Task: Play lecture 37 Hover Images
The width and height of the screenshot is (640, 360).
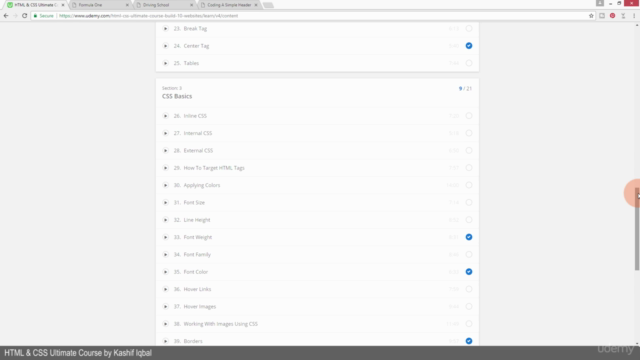Action: click(x=165, y=307)
